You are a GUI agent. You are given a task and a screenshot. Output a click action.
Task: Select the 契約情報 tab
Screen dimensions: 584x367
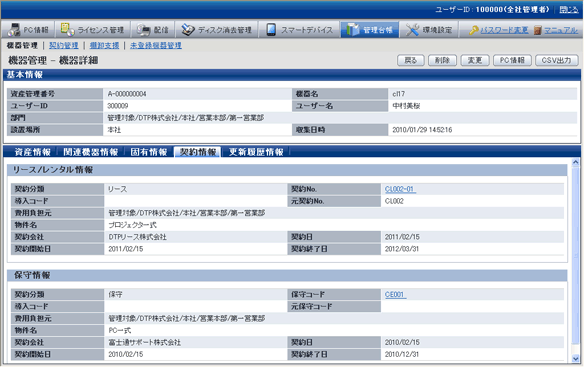[198, 152]
